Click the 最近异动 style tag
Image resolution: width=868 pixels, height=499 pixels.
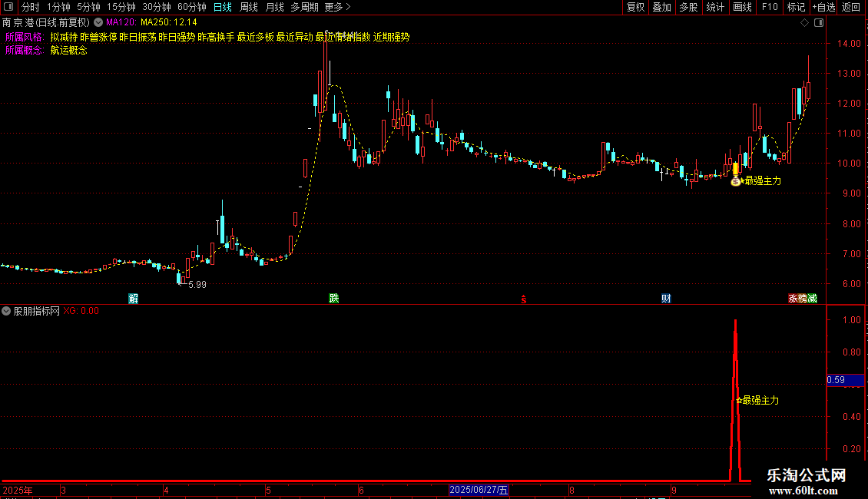[x=295, y=37]
